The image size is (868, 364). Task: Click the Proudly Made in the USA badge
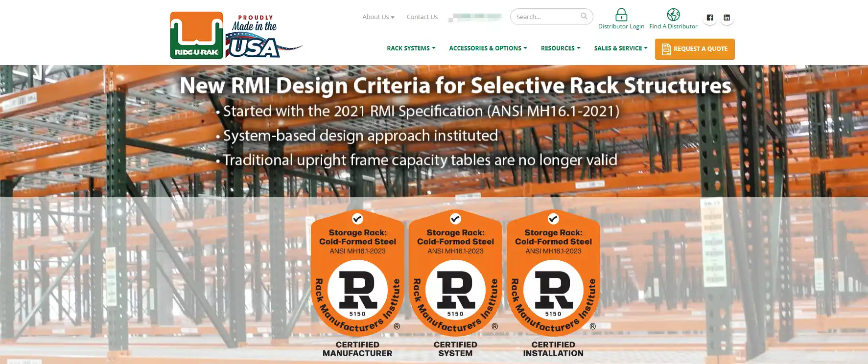[263, 36]
